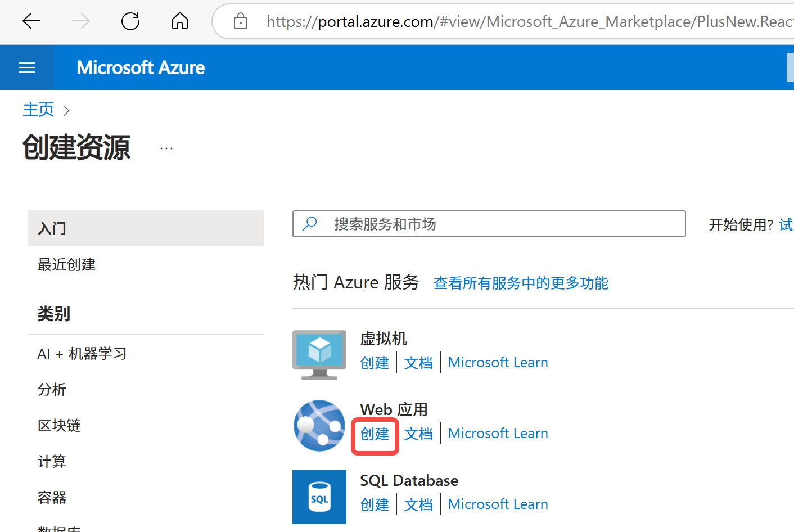Click the 搜索服务和市场 search field

click(x=489, y=224)
